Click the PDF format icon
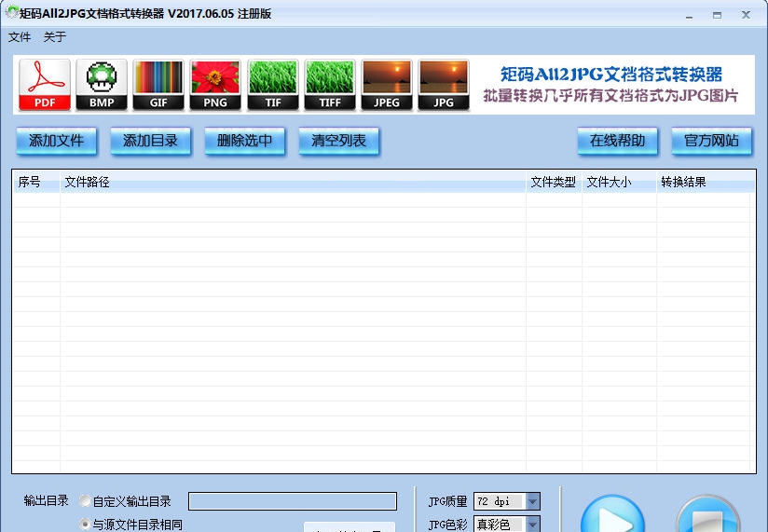The height and width of the screenshot is (532, 768). tap(45, 85)
